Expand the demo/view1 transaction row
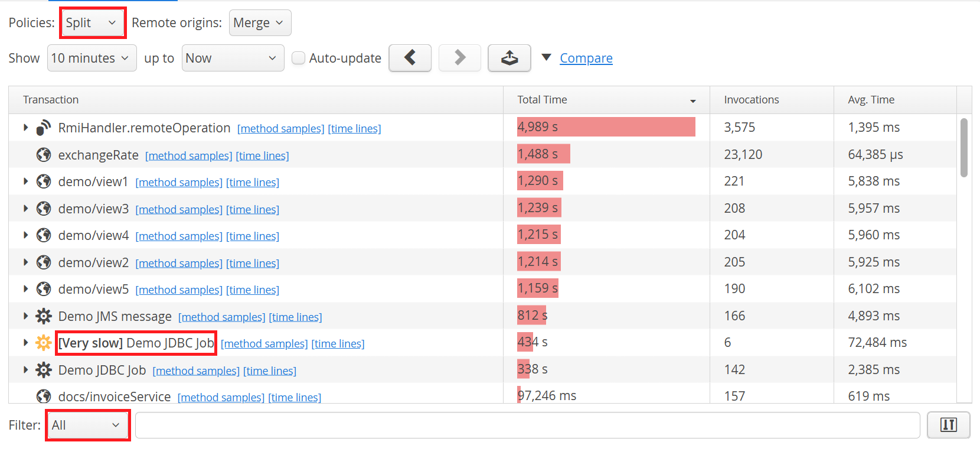Image resolution: width=980 pixels, height=458 pixels. [25, 181]
